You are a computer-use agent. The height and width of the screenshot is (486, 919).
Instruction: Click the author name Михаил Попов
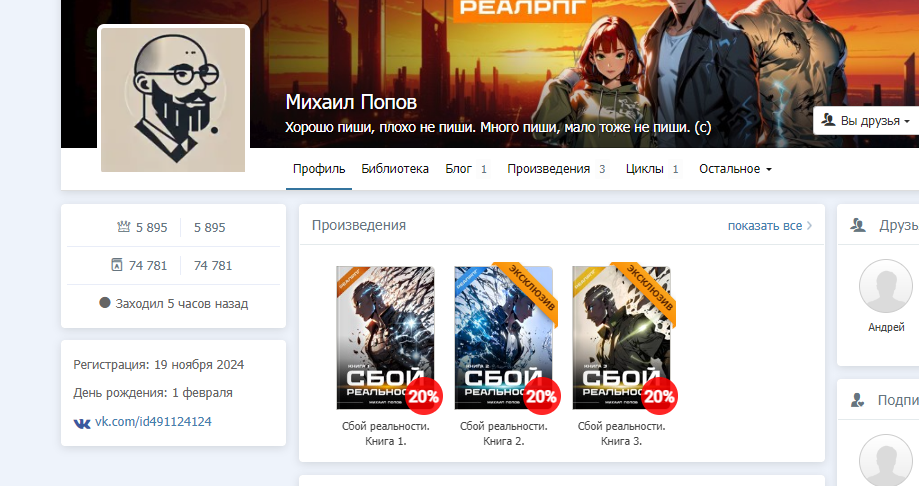pyautogui.click(x=351, y=102)
